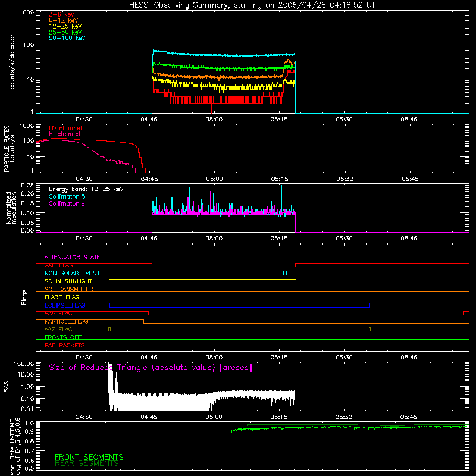
Task: Click the 04:45 tick label under SAS panel
Action: 149,417
